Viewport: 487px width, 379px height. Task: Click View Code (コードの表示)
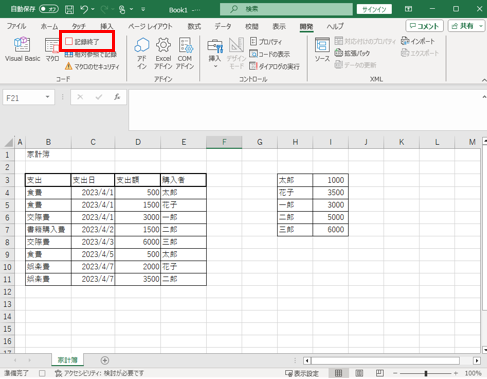point(270,54)
